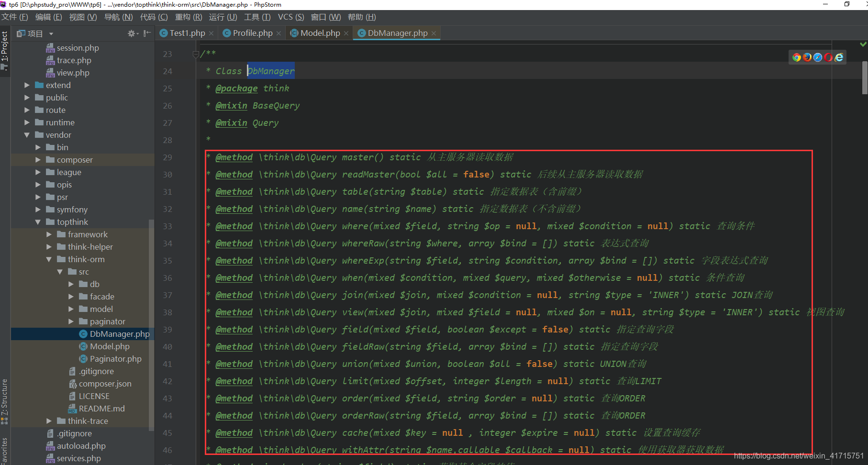Open file preview in Chrome
Viewport: 868px width, 465px height.
[797, 57]
